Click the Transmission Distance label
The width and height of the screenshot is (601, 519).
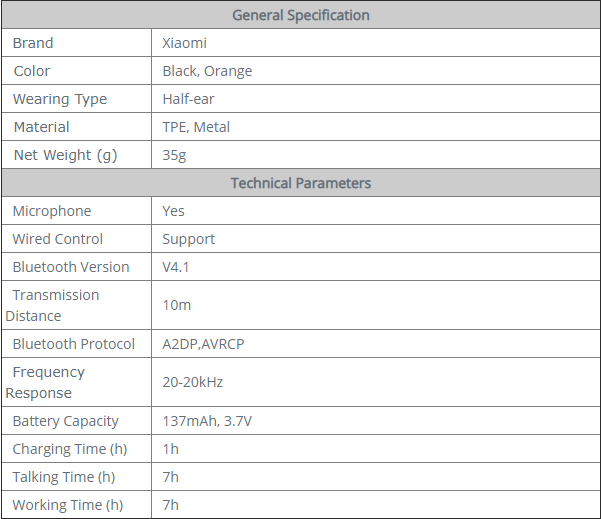53,305
